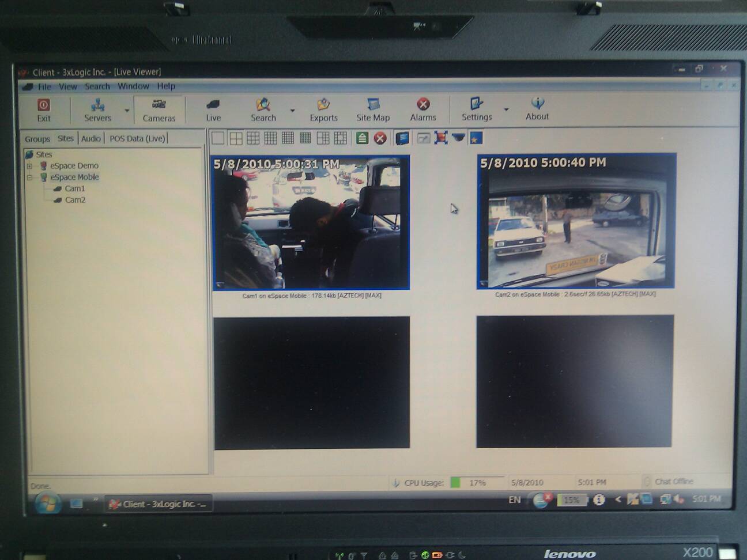Open the View menu

click(67, 86)
